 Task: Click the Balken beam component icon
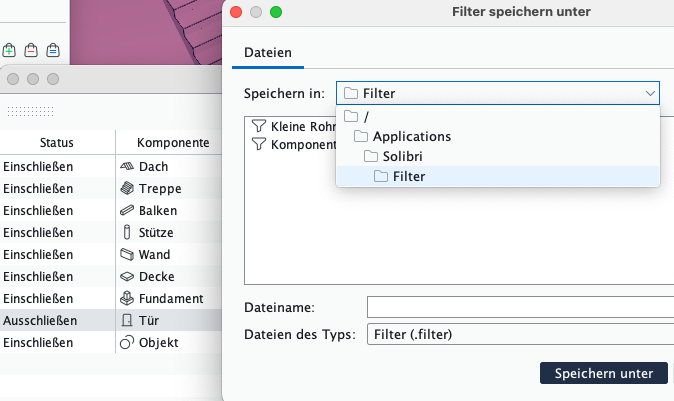[127, 210]
